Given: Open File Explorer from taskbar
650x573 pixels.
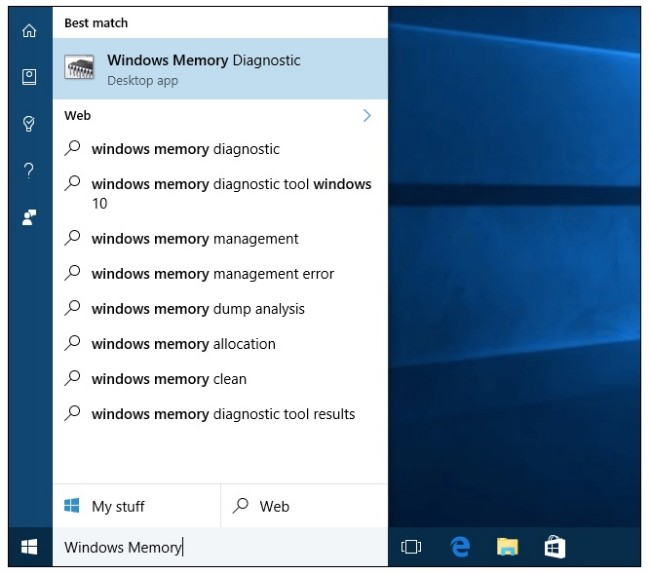Looking at the screenshot, I should click(x=507, y=546).
